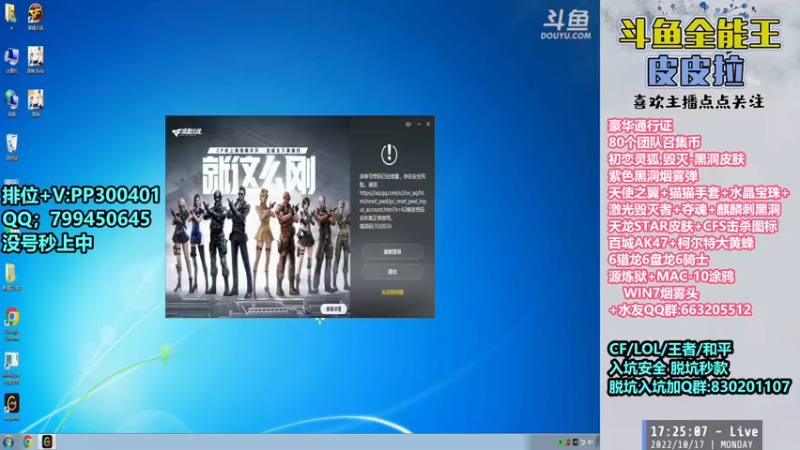This screenshot has height=450, width=800.
Task: Open the yellow feedback link in the launcher
Action: (392, 292)
